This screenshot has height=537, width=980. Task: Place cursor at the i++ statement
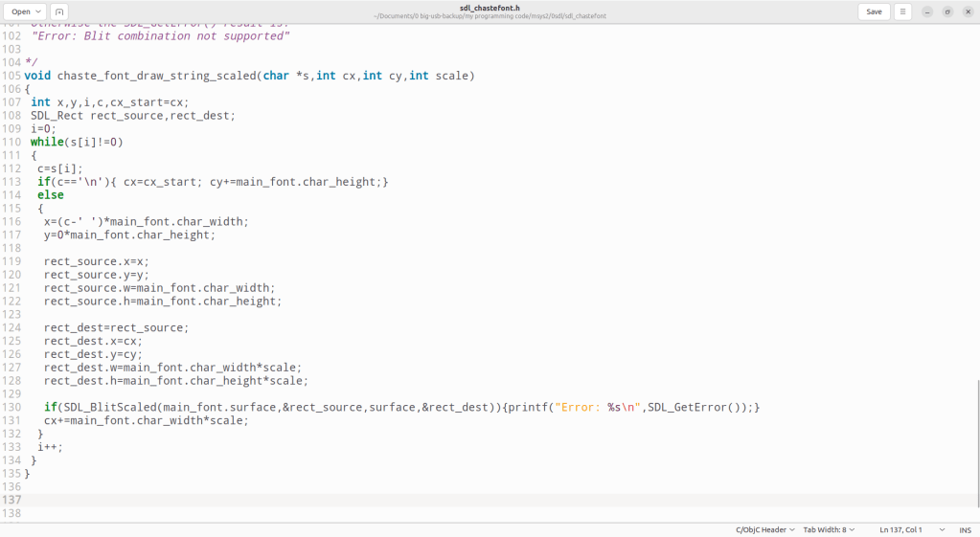49,447
